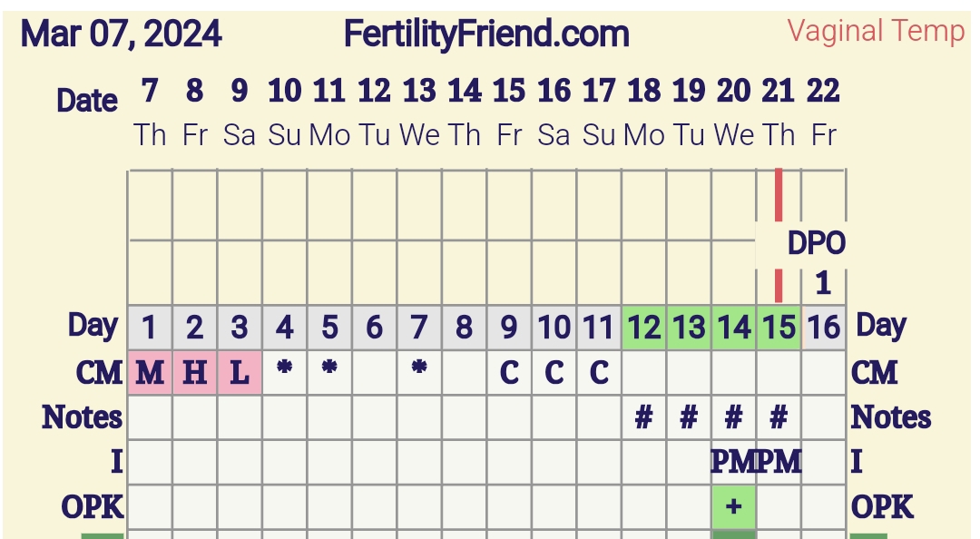The image size is (980, 539).
Task: Click the Vaginal Temp label
Action: click(x=876, y=31)
